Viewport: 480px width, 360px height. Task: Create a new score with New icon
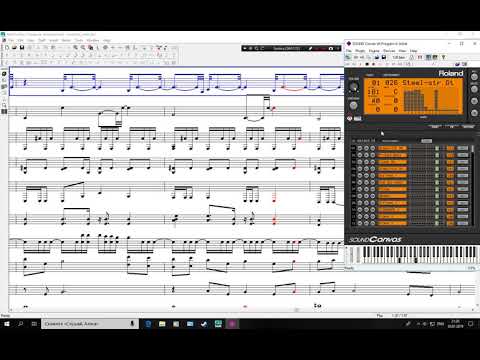click(x=7, y=48)
